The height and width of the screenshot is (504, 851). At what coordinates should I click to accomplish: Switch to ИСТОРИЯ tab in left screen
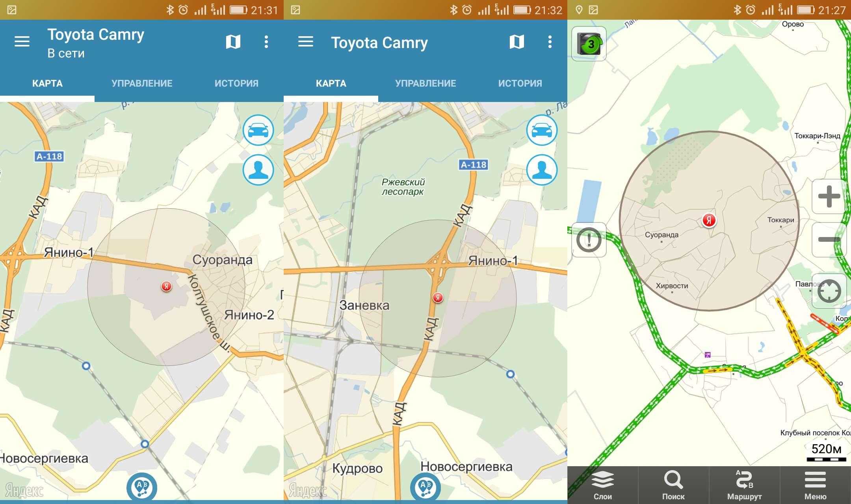[236, 83]
